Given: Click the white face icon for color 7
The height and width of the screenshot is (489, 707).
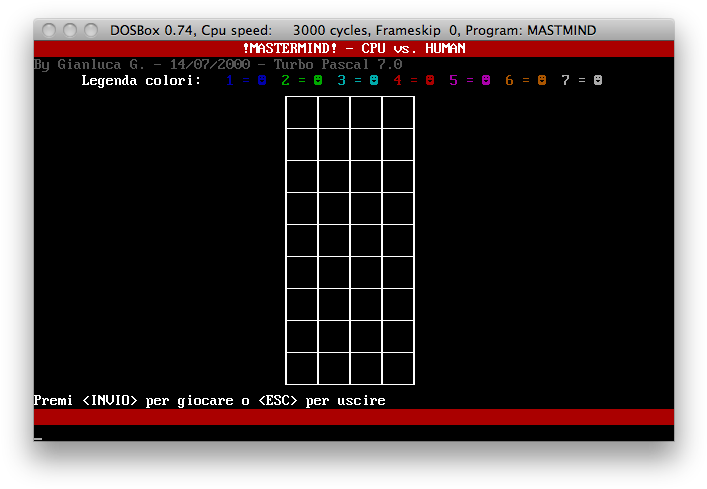Looking at the screenshot, I should (x=598, y=80).
